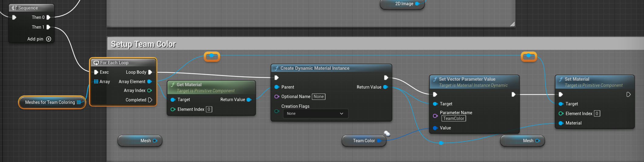Screen dimensions: 644x162
Task: Click the Set Material Target pin
Action: coord(561,104)
